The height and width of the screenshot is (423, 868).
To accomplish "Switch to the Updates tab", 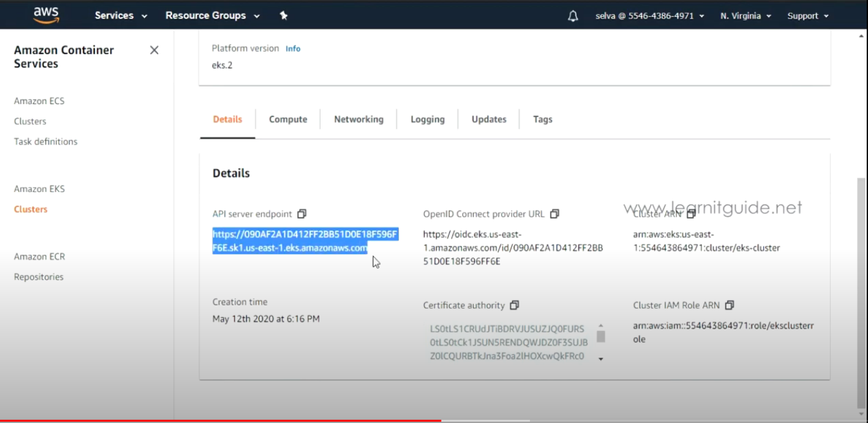I will pos(489,120).
